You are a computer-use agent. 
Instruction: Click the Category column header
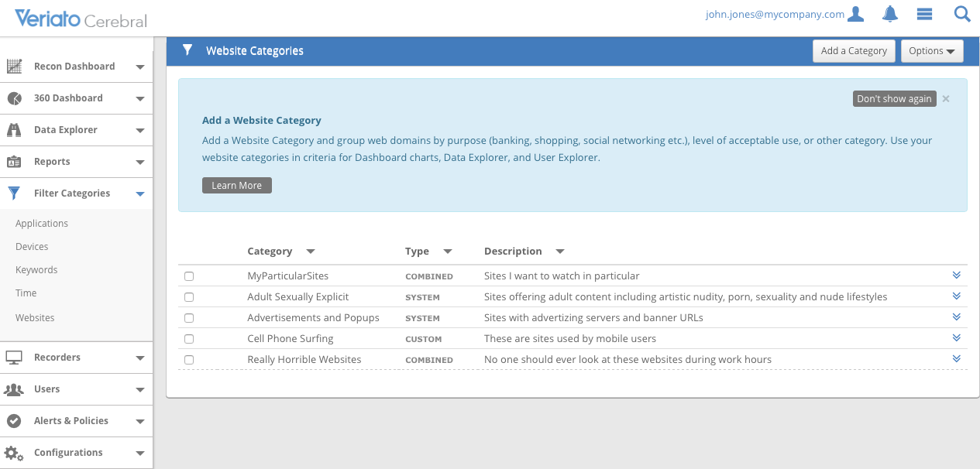click(x=270, y=251)
